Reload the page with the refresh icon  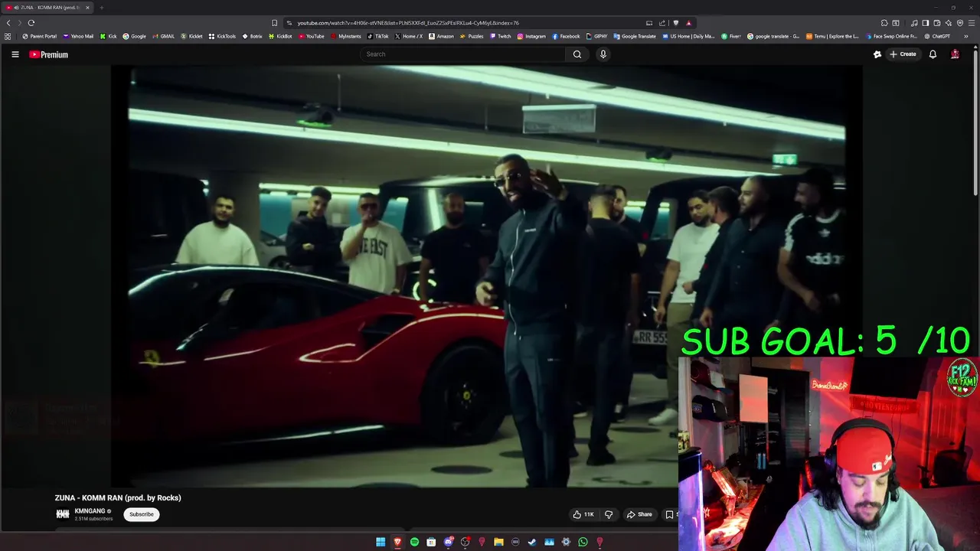pyautogui.click(x=31, y=23)
